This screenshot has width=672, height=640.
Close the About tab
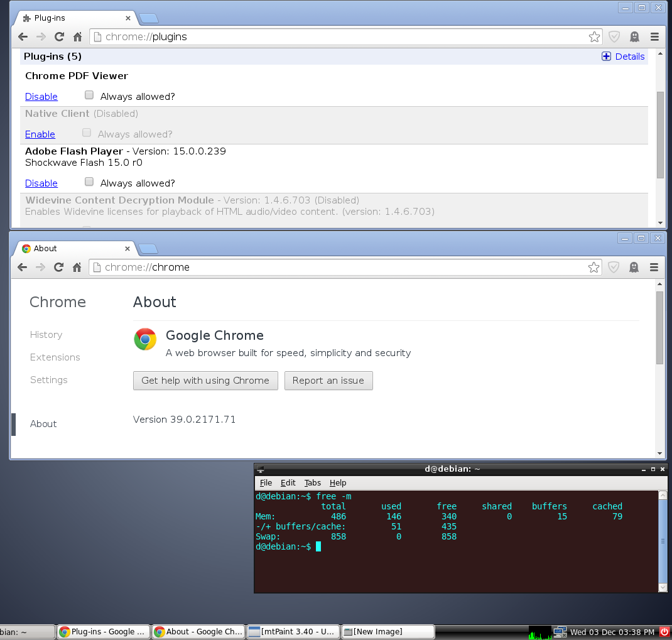[x=127, y=249]
